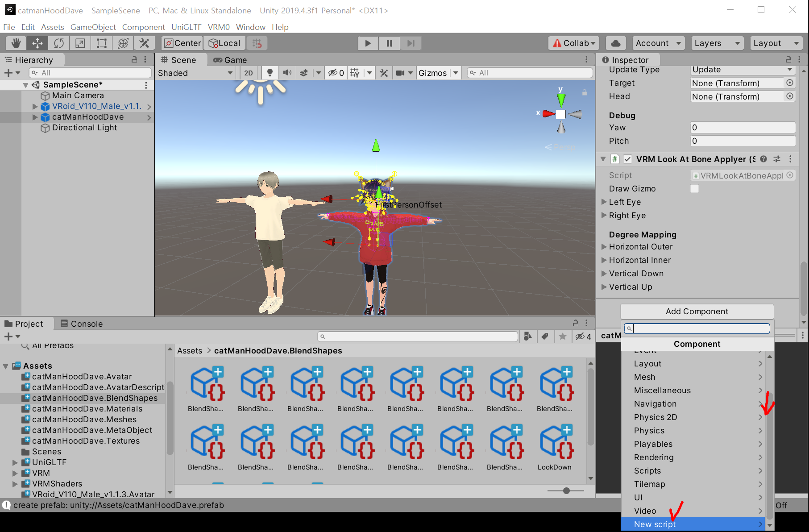Focus the Add Component search field
The width and height of the screenshot is (809, 532).
click(697, 328)
